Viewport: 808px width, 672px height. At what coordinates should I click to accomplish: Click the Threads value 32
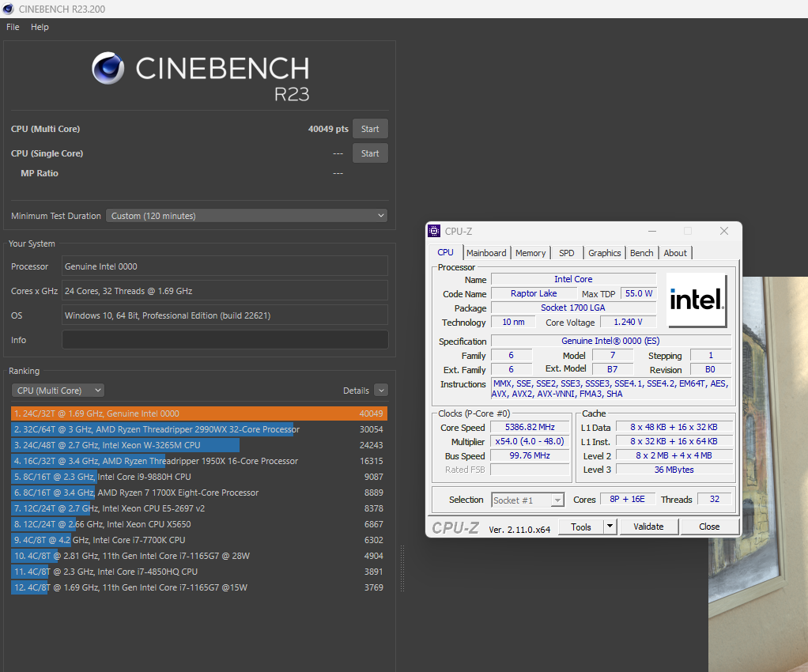click(x=715, y=499)
